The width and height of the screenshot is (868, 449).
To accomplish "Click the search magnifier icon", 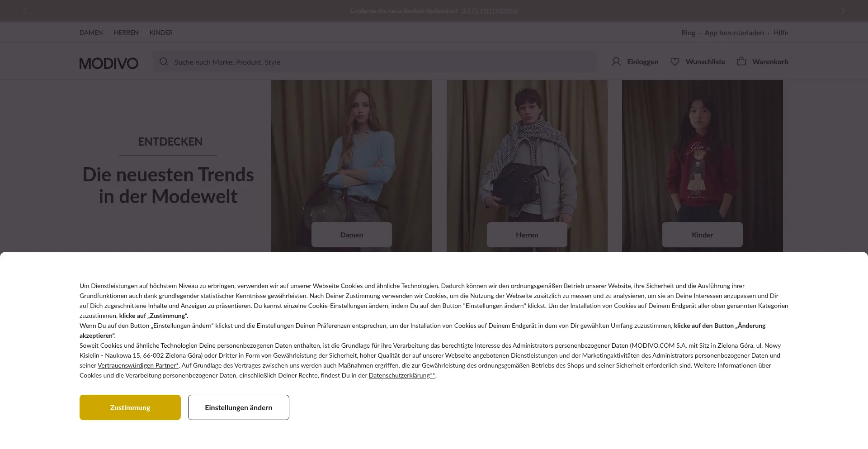I will coord(164,61).
